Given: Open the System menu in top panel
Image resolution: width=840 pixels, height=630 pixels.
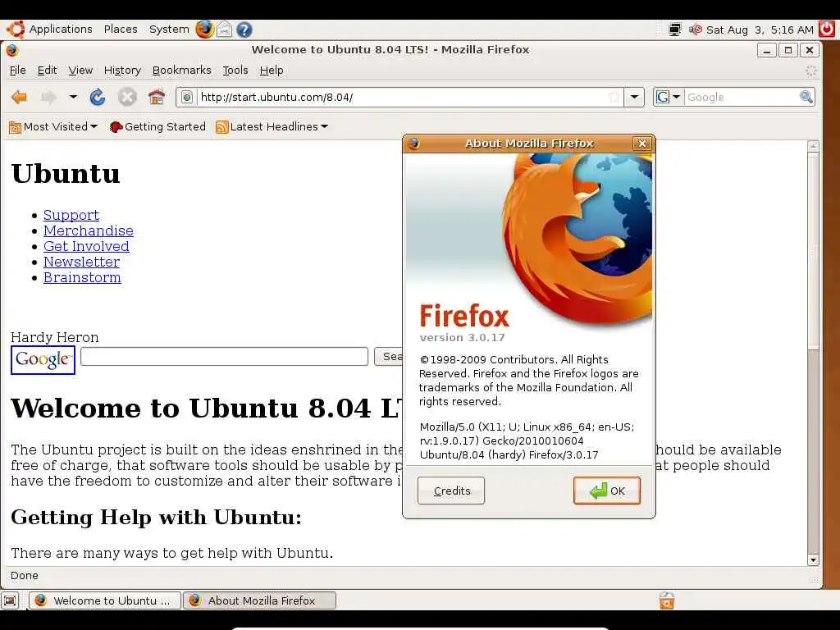Looking at the screenshot, I should point(169,29).
